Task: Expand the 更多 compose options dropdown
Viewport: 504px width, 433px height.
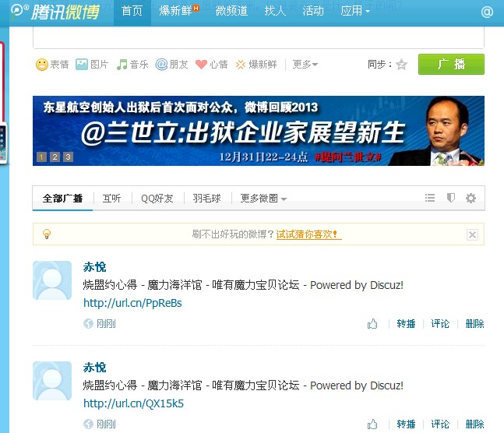Action: 305,65
